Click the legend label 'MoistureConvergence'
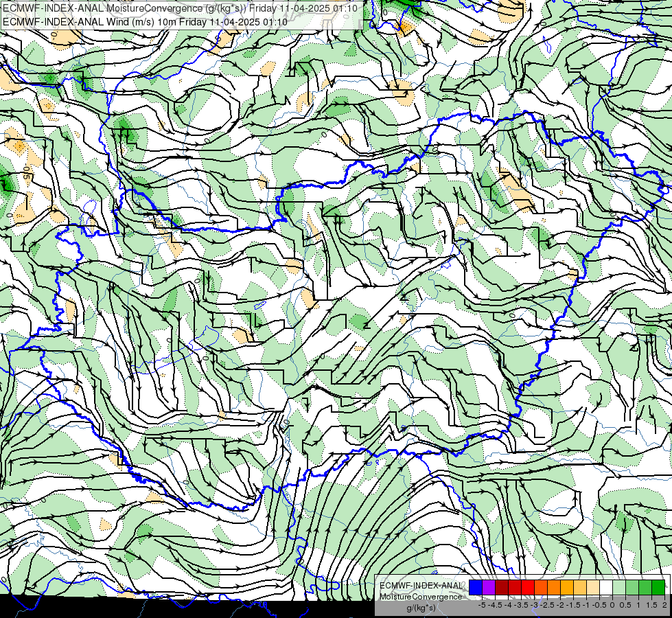This screenshot has height=618, width=672. pyautogui.click(x=420, y=597)
